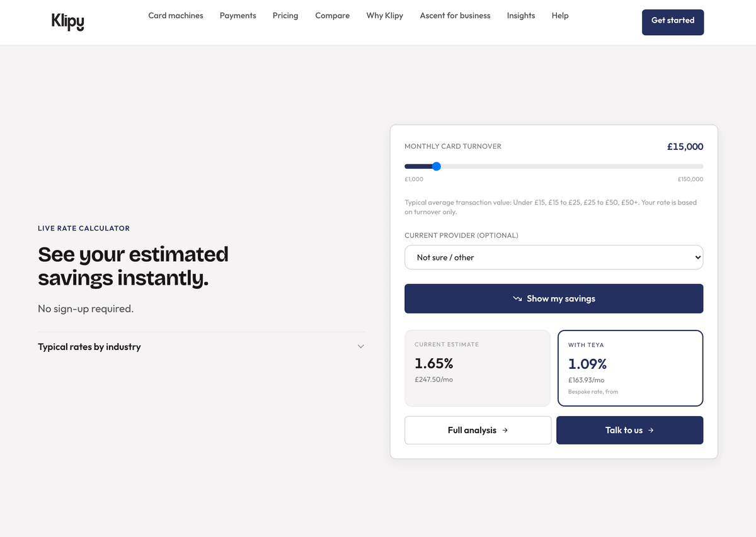Click the £163.93/mo text
This screenshot has width=756, height=537.
pyautogui.click(x=587, y=380)
